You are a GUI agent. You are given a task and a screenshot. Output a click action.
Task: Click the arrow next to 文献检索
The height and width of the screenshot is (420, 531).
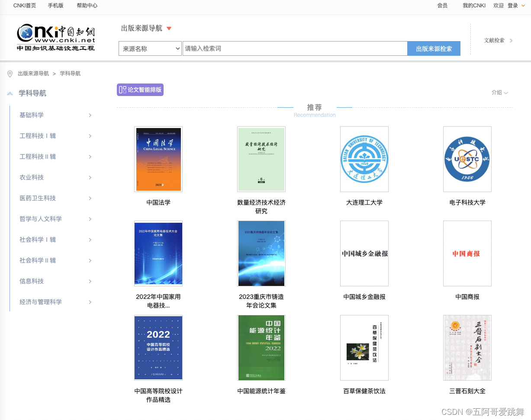(511, 41)
